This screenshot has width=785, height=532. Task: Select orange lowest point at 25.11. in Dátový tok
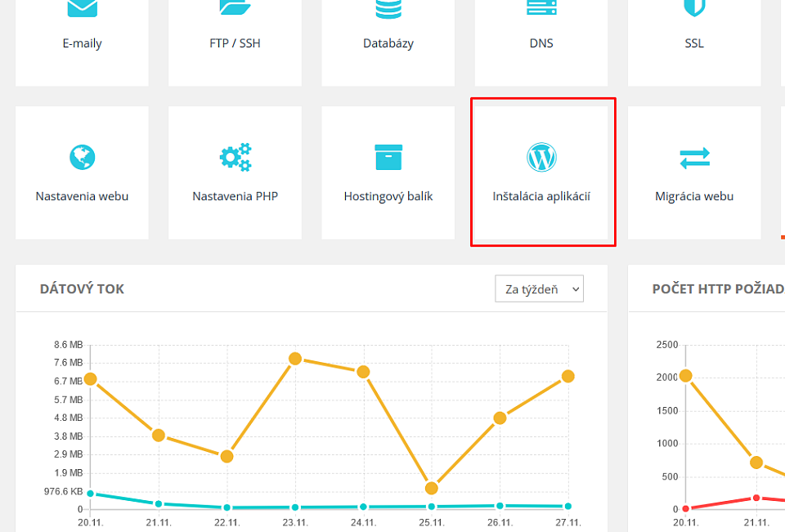click(x=432, y=488)
